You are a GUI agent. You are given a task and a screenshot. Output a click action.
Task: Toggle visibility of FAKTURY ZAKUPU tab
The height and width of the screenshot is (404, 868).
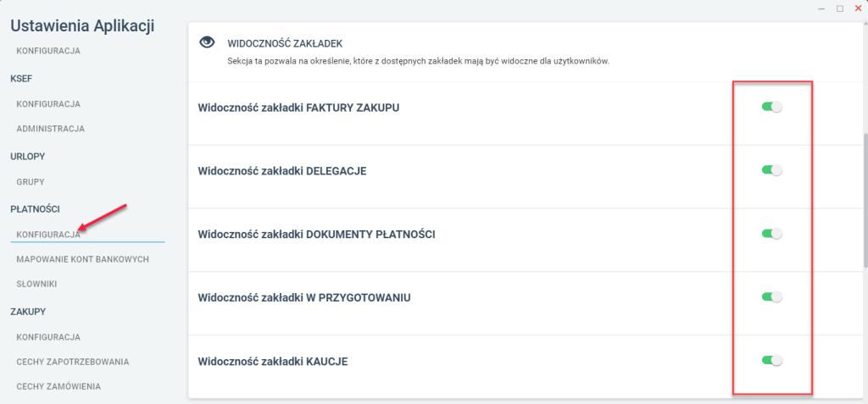click(772, 108)
